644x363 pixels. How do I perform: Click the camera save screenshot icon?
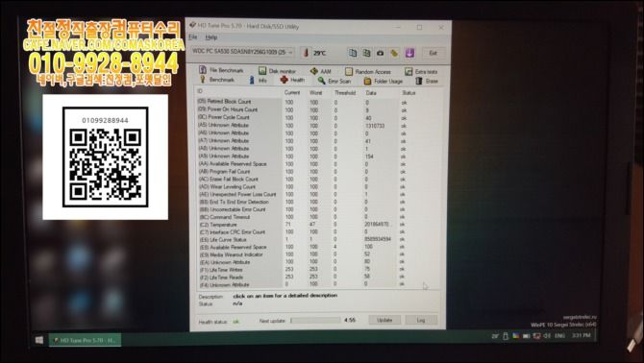coord(381,53)
